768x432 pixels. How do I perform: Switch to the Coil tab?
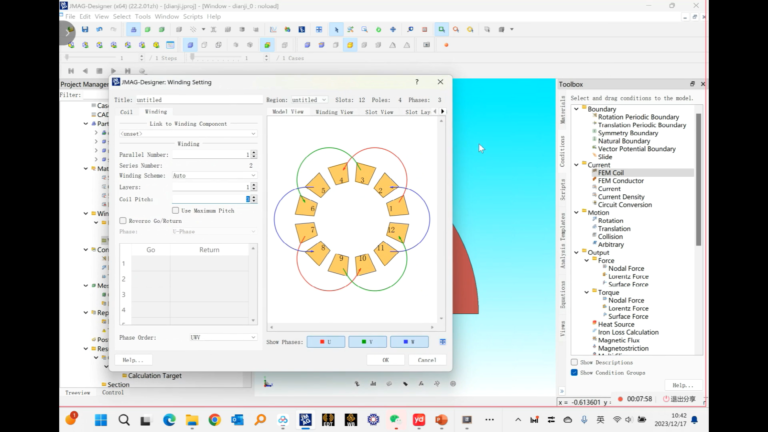point(126,112)
